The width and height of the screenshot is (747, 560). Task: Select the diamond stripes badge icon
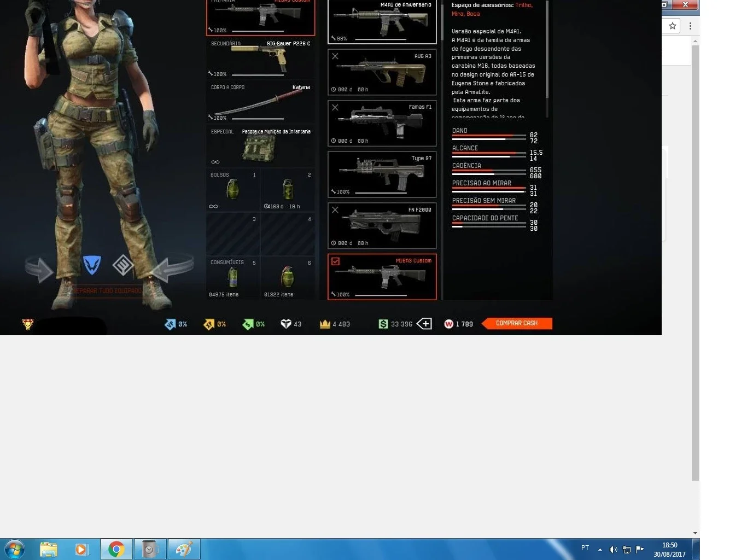coord(123,265)
